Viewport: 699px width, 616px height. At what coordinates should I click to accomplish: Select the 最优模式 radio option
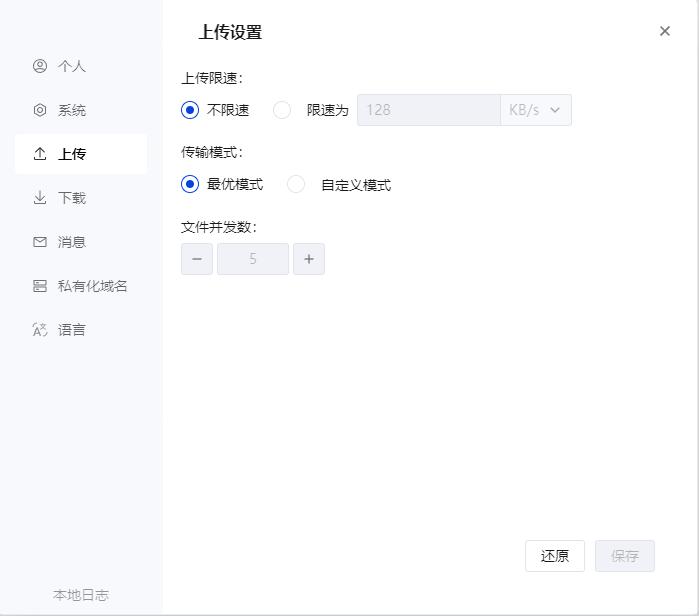click(190, 184)
